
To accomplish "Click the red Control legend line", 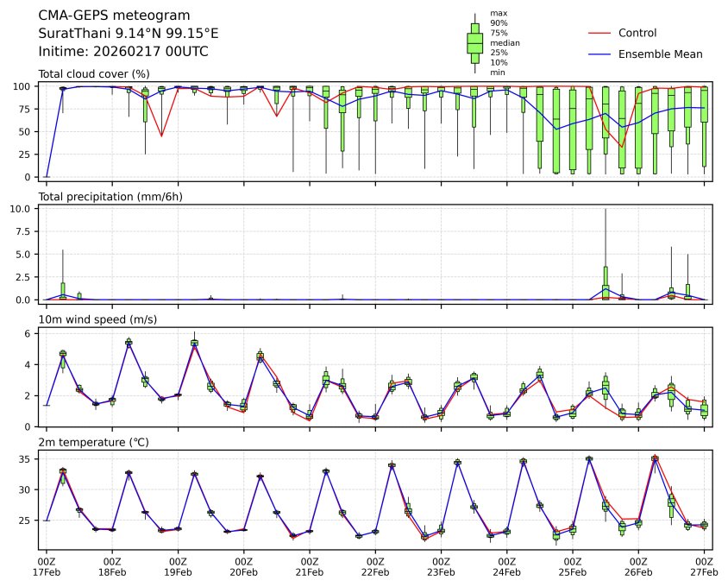I will click(599, 33).
